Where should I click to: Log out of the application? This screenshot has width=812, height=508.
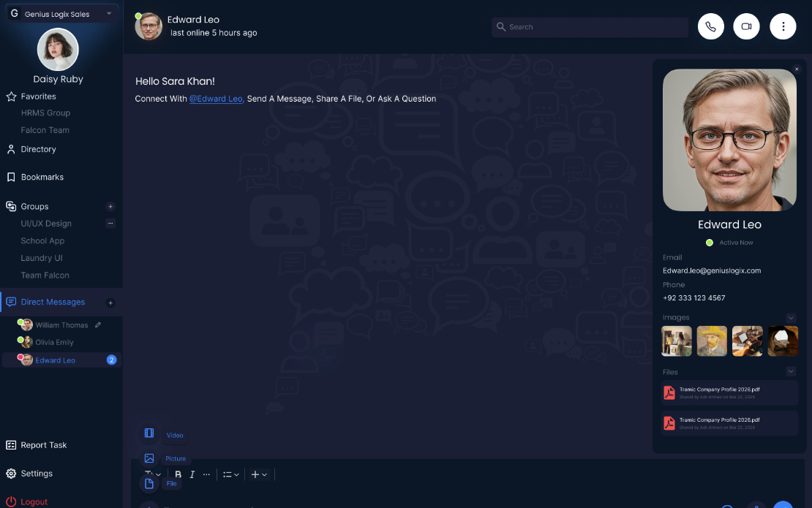[26, 502]
